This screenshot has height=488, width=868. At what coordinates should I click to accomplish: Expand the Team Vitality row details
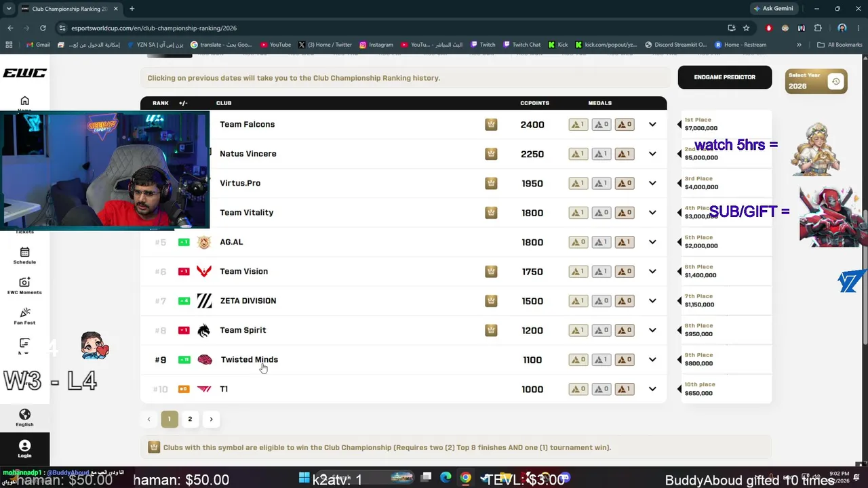click(652, 213)
